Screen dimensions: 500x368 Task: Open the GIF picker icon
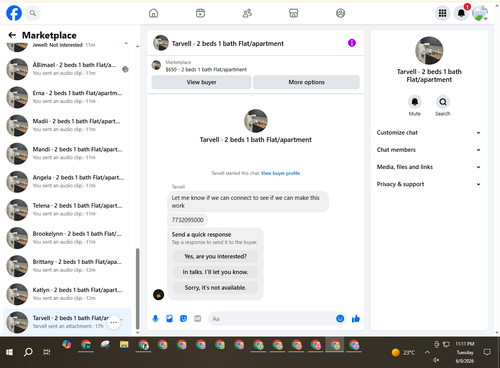(x=198, y=319)
